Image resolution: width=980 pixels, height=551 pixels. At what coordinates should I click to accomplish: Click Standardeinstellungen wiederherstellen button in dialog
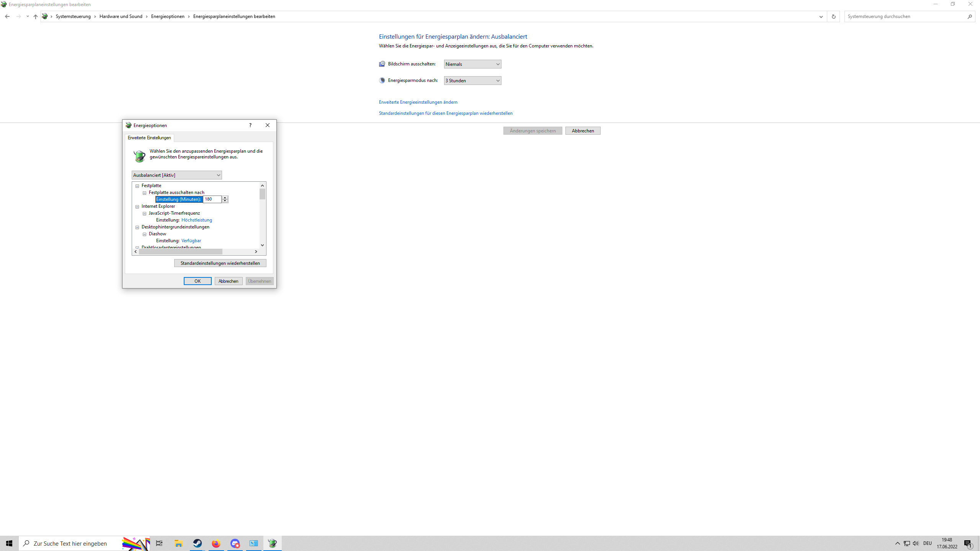pos(220,263)
